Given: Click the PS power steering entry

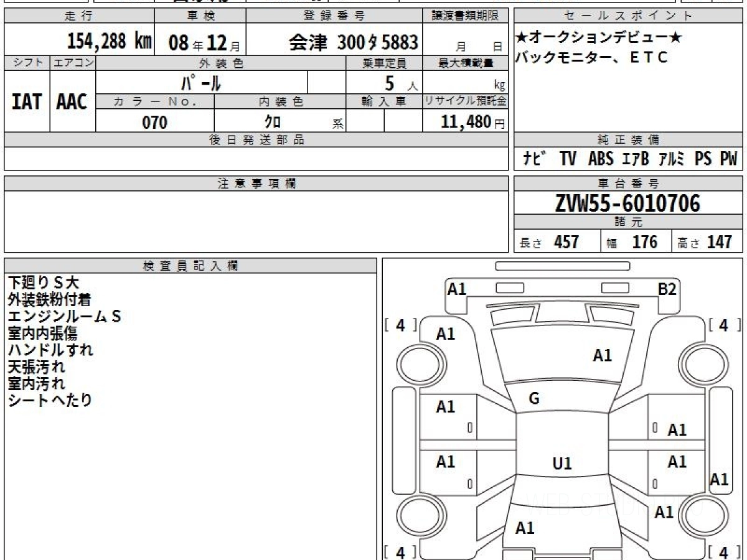Looking at the screenshot, I should tap(703, 159).
